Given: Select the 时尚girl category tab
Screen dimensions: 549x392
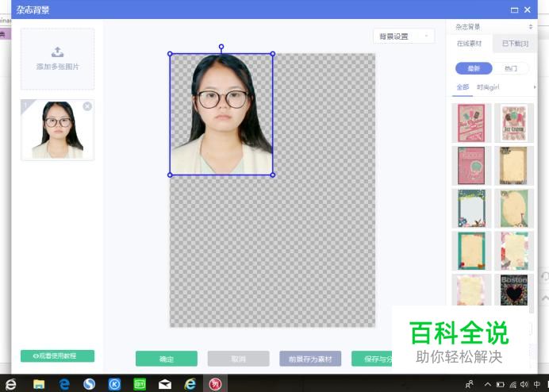Looking at the screenshot, I should click(488, 87).
